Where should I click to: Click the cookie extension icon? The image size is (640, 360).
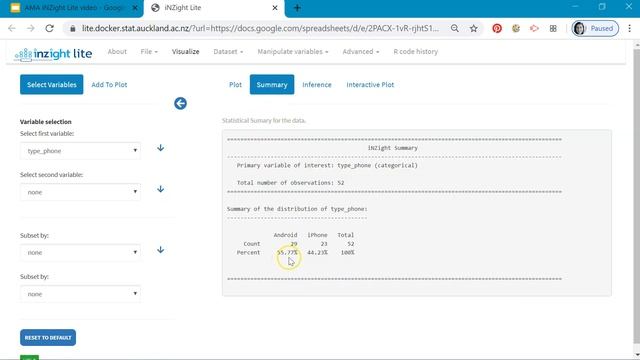516,28
